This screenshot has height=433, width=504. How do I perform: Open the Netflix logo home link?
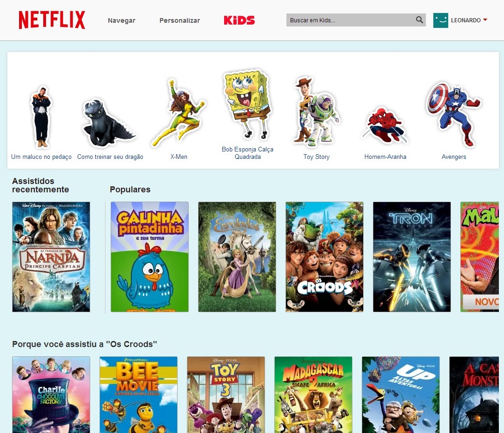point(52,20)
